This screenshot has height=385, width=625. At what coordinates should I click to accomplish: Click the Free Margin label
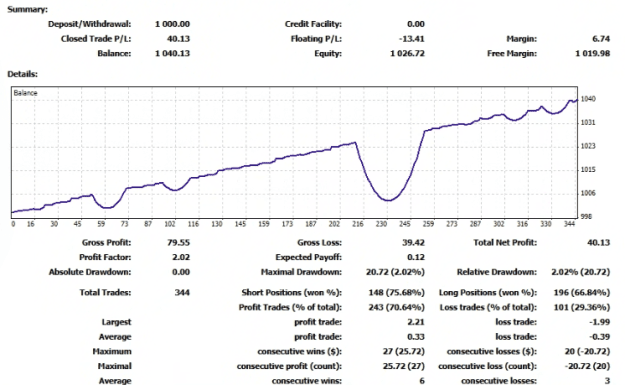pyautogui.click(x=512, y=53)
